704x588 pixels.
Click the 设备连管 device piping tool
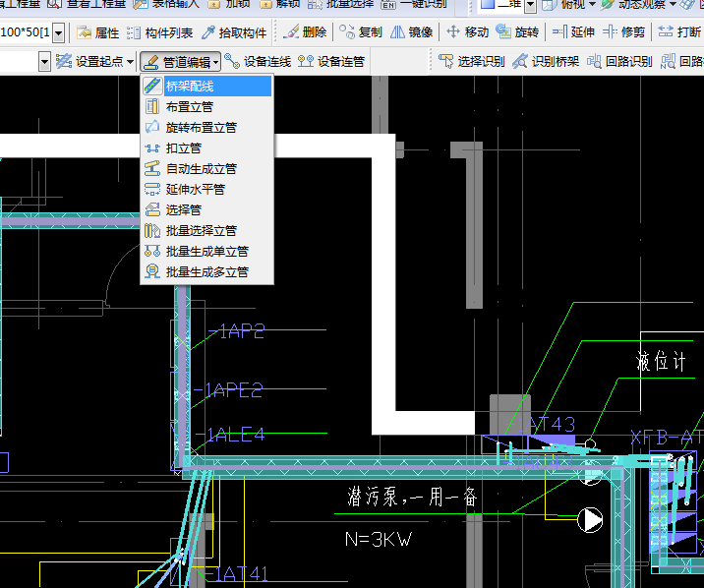[331, 62]
